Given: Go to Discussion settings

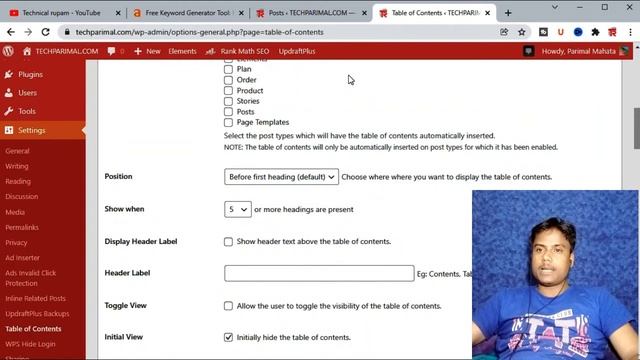Looking at the screenshot, I should [22, 196].
